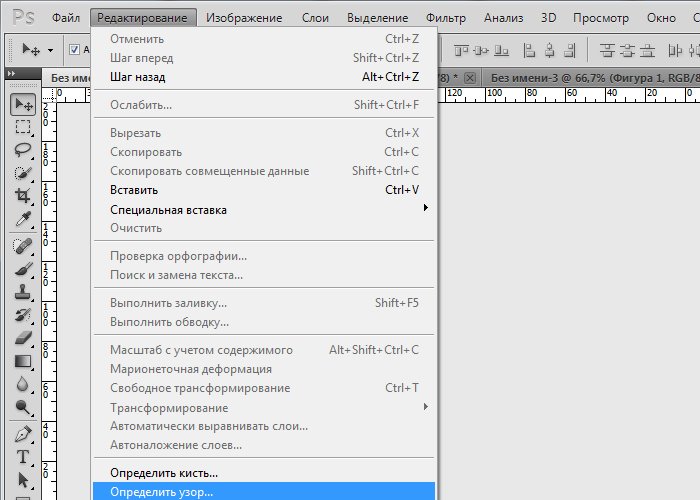Activate the Crop tool
The image size is (700, 500).
[22, 197]
